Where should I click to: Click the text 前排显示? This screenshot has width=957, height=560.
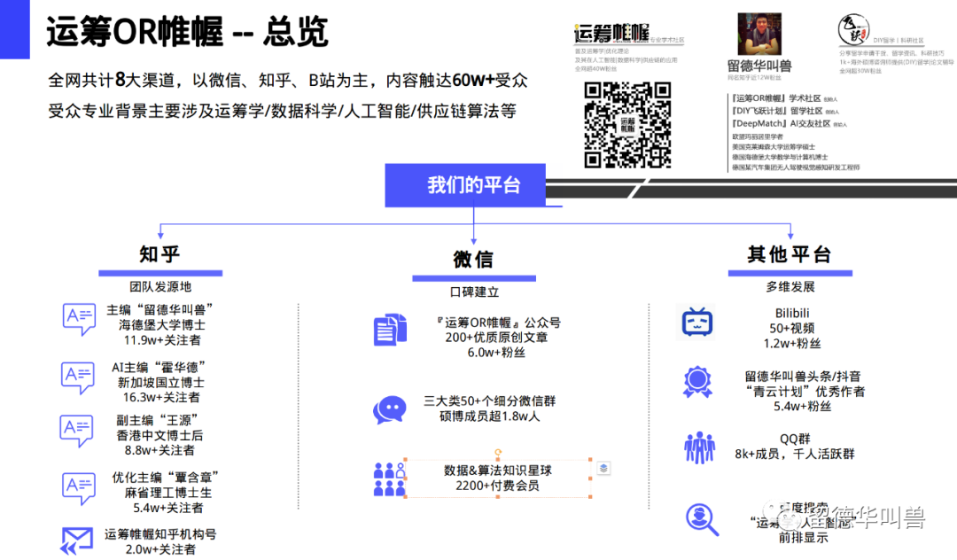[803, 538]
